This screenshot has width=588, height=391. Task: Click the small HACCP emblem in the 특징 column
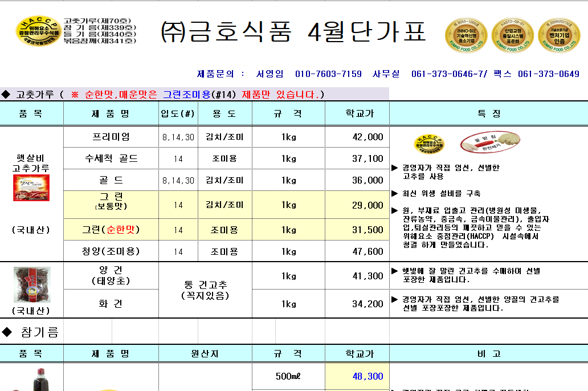point(429,144)
